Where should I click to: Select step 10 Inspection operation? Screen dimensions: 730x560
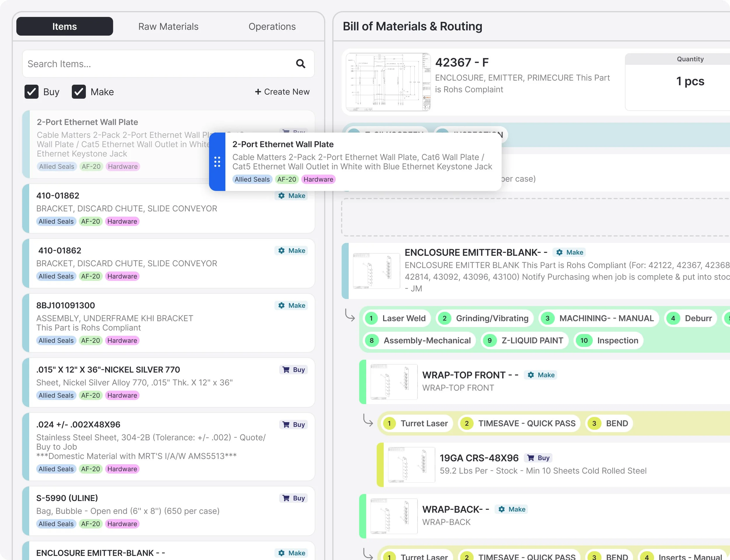point(609,340)
